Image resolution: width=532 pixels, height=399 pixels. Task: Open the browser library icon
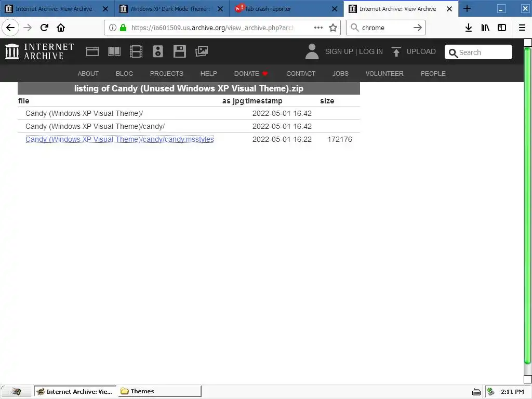click(x=485, y=28)
